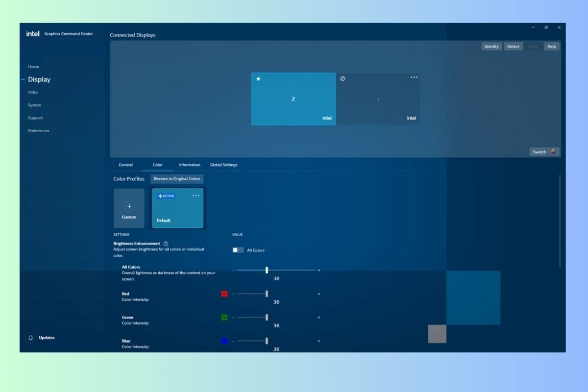Open Preferences in sidebar

[x=38, y=130]
